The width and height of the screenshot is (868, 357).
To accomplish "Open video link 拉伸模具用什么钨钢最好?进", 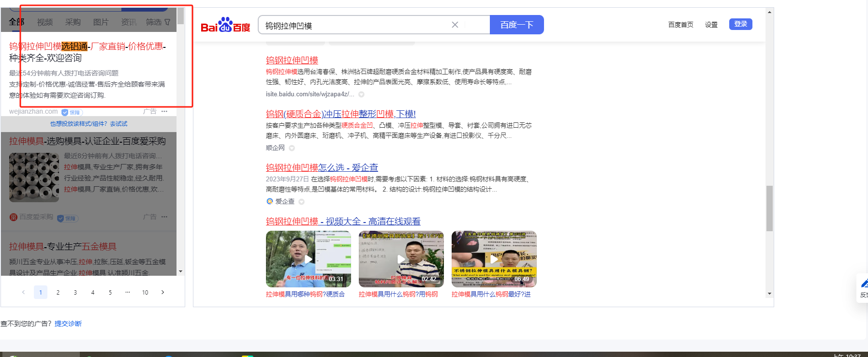I will (491, 294).
